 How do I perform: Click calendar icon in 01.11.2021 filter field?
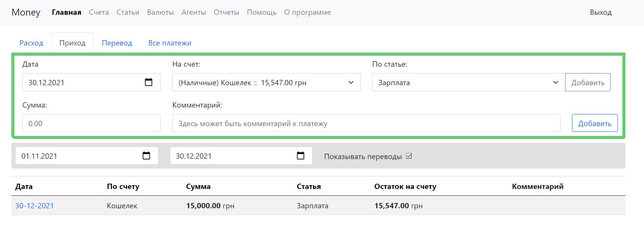(x=146, y=156)
